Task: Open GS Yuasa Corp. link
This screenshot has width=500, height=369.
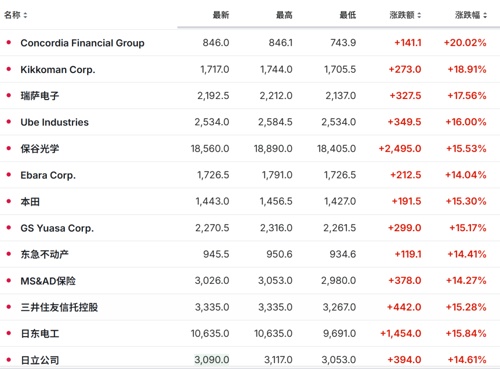Action: coord(57,228)
